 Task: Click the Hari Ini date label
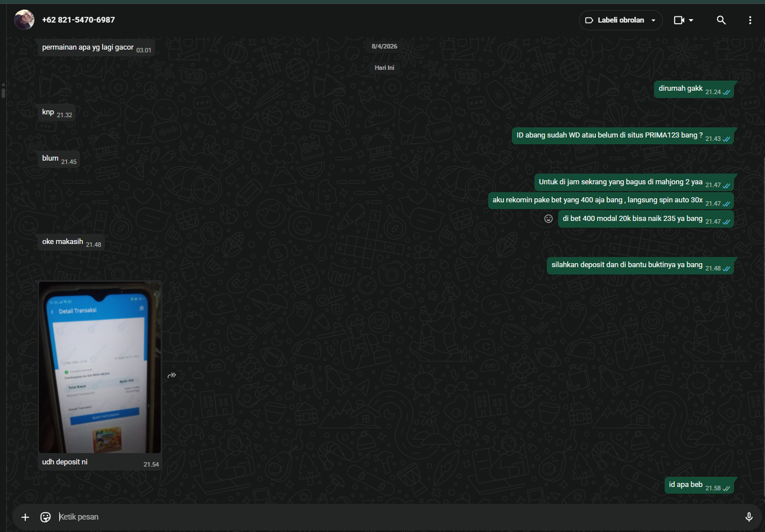[384, 68]
